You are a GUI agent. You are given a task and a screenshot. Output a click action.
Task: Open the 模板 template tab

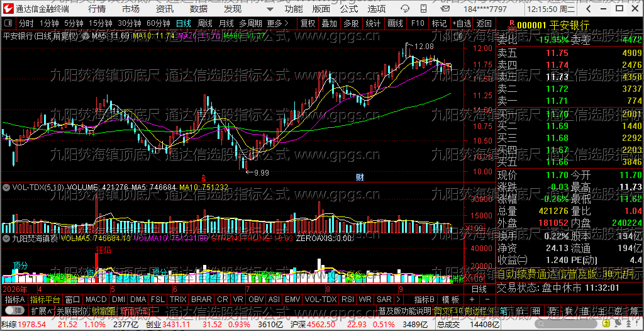450,300
